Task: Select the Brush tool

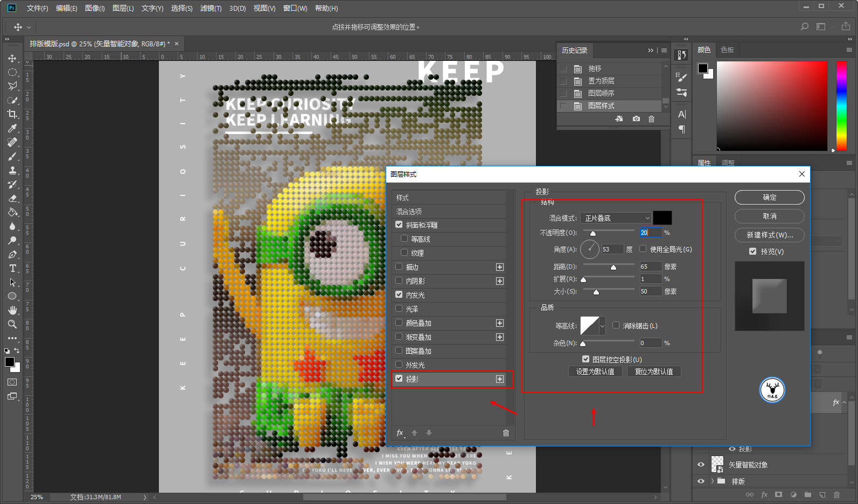Action: pos(12,156)
